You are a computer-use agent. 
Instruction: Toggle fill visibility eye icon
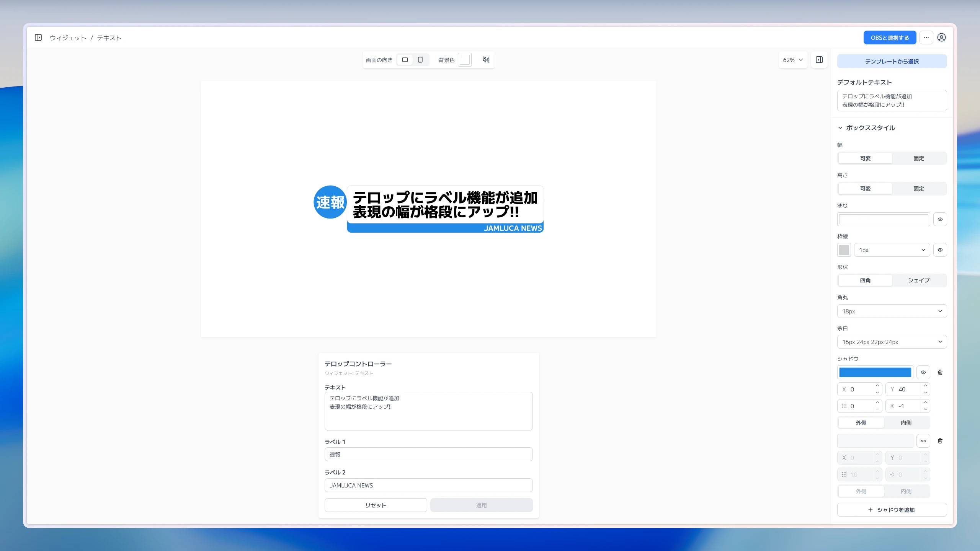click(940, 219)
